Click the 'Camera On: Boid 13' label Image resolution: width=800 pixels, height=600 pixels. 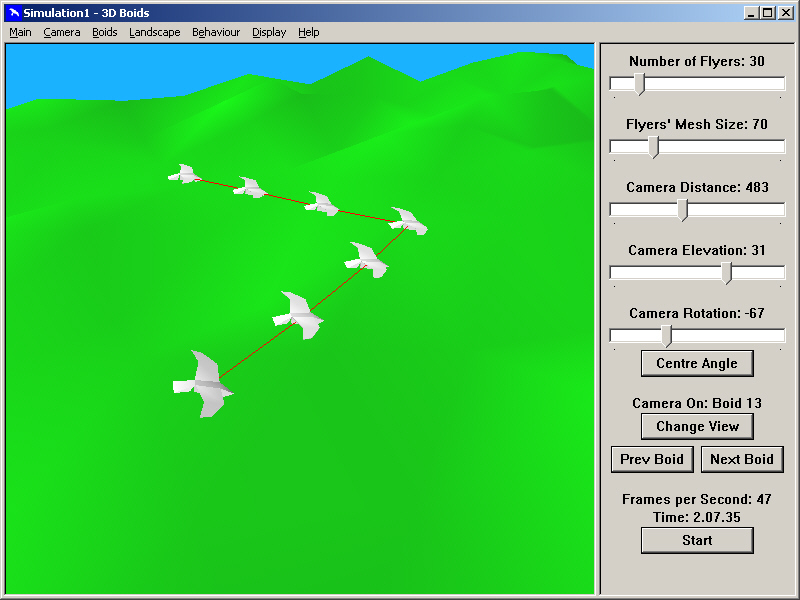click(697, 403)
